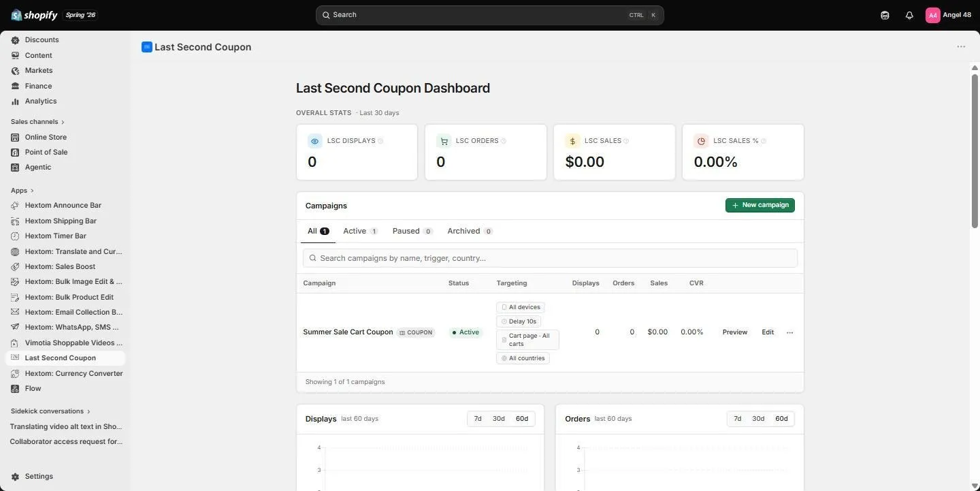Click the Settings gear icon

point(15,477)
